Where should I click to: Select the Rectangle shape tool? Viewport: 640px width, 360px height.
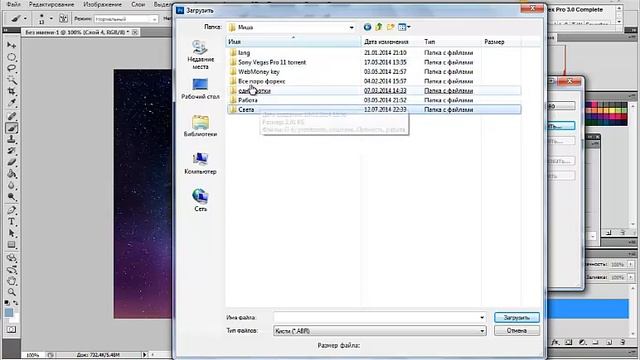coord(11,245)
